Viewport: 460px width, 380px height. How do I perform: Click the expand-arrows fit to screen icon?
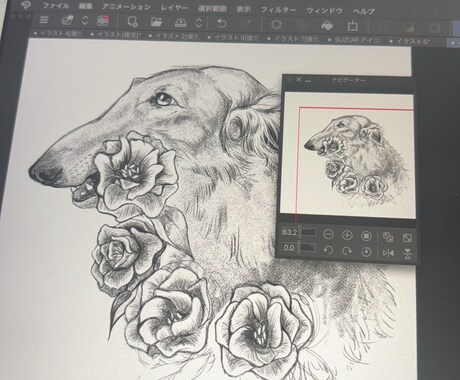click(x=407, y=238)
